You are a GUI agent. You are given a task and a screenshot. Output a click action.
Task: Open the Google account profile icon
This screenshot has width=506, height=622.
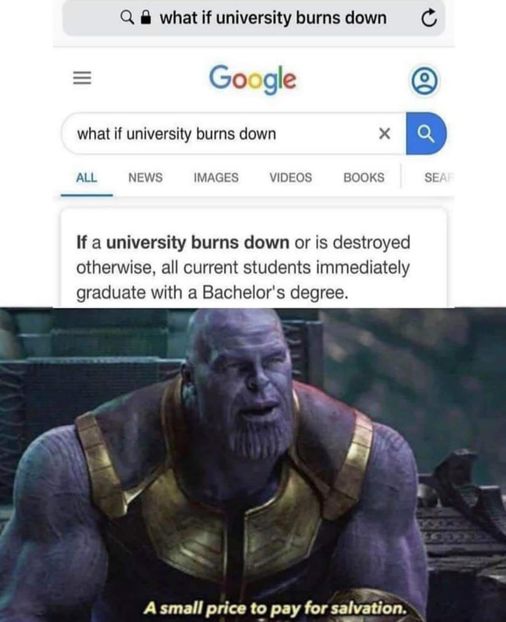pyautogui.click(x=424, y=81)
